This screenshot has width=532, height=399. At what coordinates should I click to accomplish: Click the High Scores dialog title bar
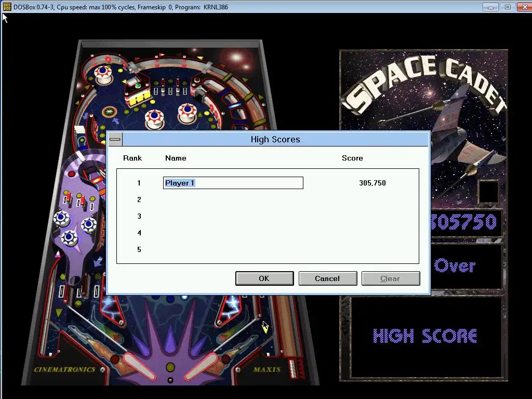coord(275,139)
